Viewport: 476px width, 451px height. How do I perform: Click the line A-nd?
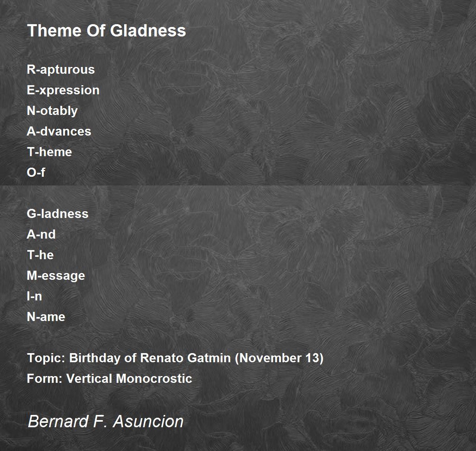coord(41,234)
